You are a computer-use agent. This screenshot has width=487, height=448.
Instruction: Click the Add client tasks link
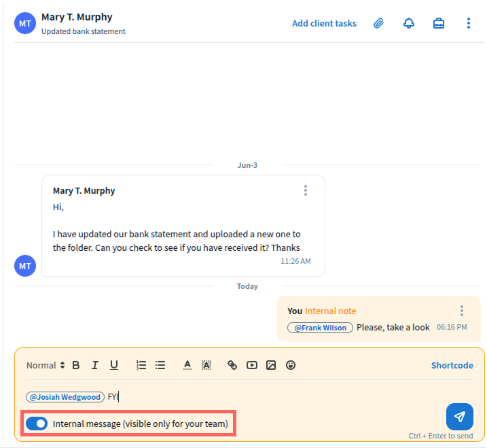tap(324, 23)
